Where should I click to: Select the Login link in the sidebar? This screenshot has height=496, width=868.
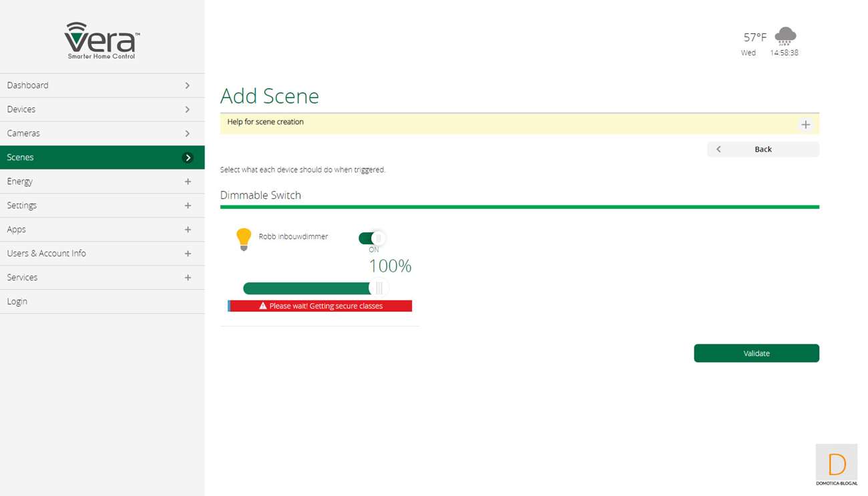click(x=17, y=302)
